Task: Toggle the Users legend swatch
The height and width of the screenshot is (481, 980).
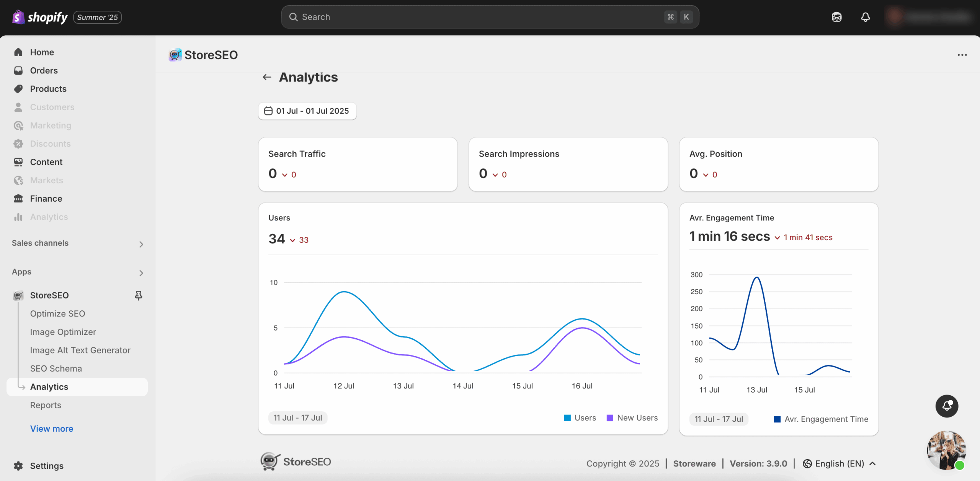Action: 567,418
